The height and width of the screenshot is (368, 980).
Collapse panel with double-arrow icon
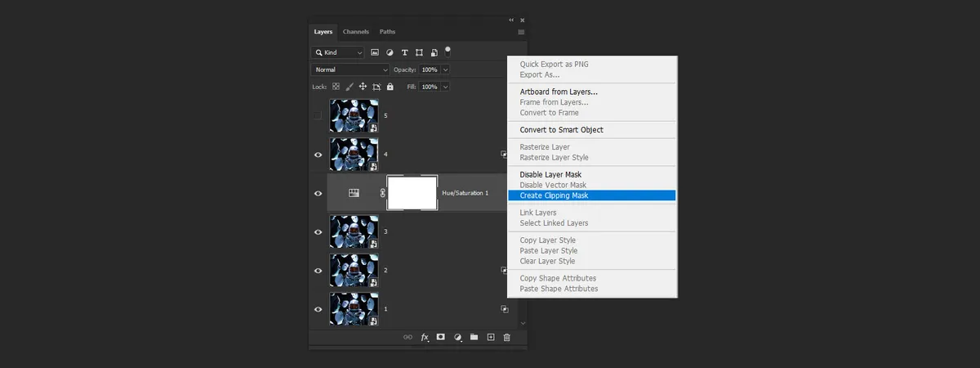(x=512, y=20)
